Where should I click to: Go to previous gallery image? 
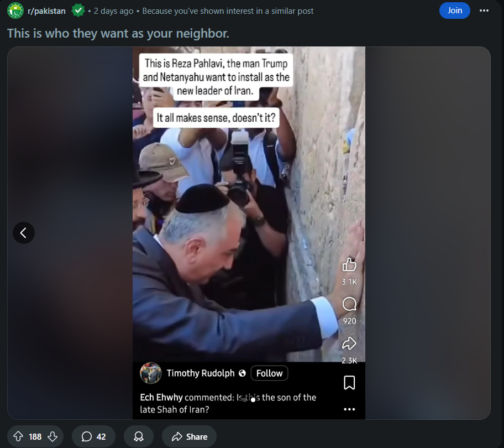(24, 233)
